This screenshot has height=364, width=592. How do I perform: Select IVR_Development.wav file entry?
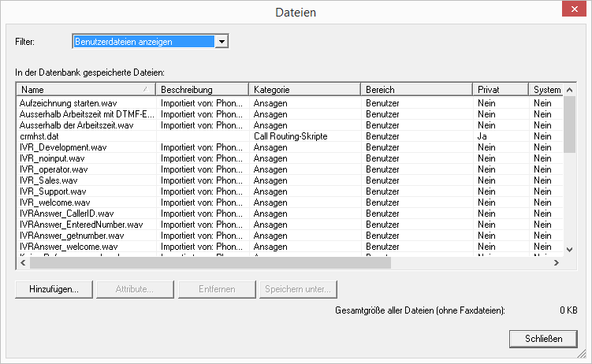click(x=63, y=147)
